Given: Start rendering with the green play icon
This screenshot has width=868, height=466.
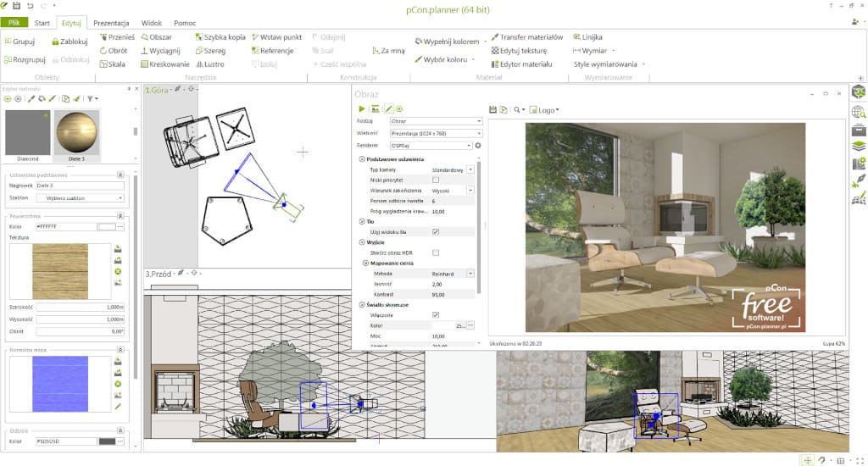Looking at the screenshot, I should (x=362, y=109).
